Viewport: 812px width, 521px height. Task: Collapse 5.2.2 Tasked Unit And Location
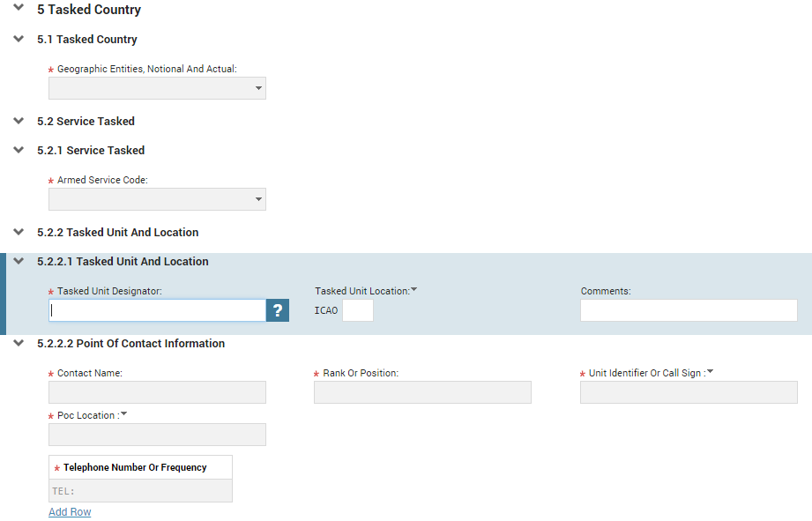click(x=19, y=232)
